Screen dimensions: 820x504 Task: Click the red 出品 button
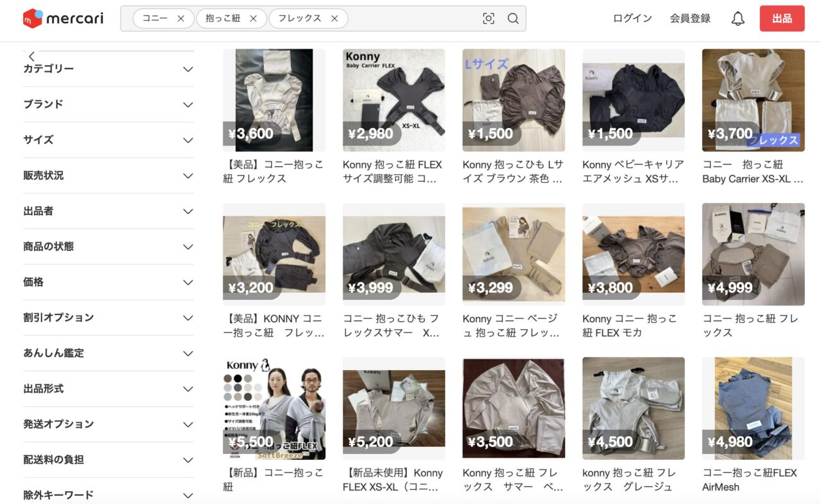(782, 19)
